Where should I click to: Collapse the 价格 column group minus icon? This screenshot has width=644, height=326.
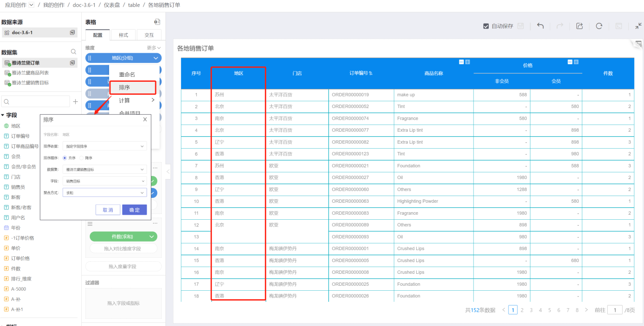coord(570,62)
